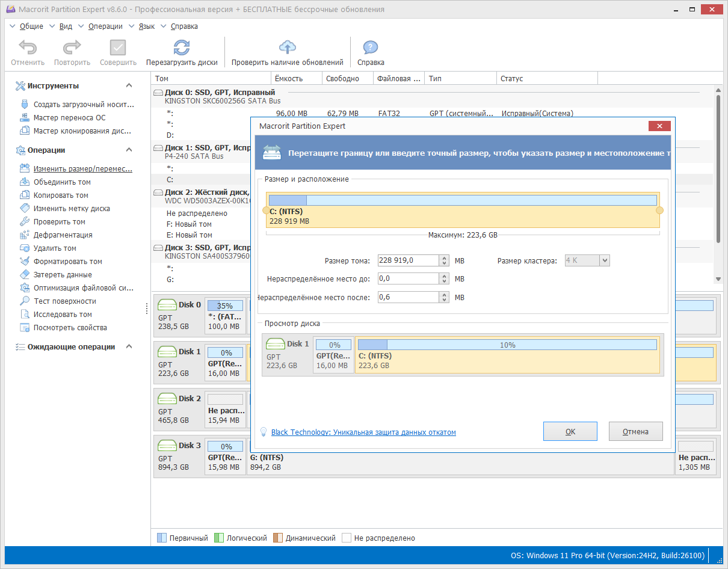Screen dimensions: 728x569
Task: Click the Перезагрузить диски toolbar icon
Action: [182, 48]
